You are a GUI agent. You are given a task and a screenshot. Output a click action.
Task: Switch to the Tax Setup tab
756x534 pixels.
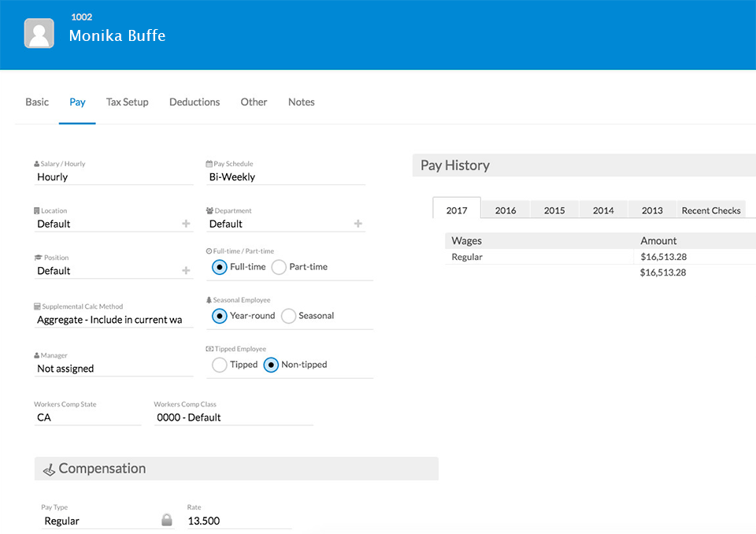127,102
